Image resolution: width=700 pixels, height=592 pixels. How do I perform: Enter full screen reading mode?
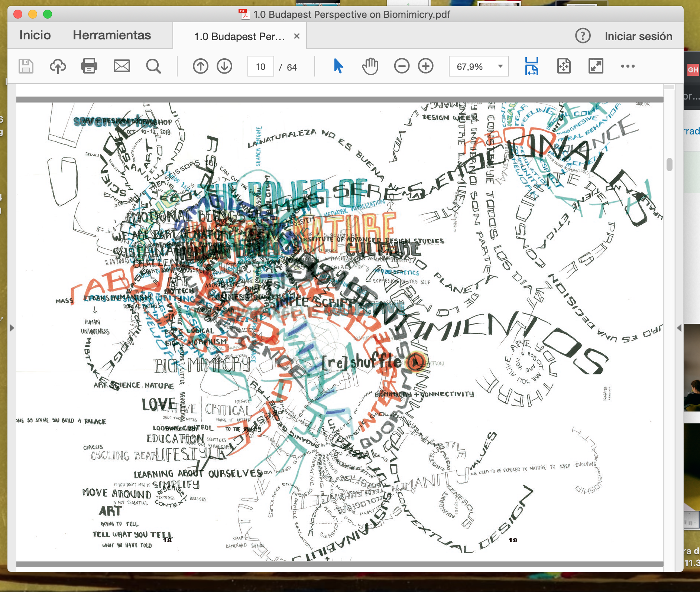pos(596,66)
